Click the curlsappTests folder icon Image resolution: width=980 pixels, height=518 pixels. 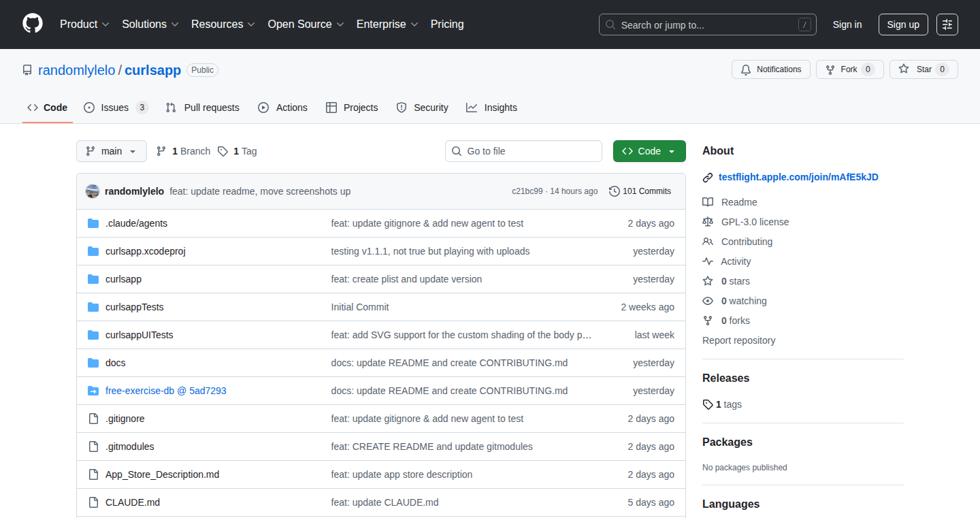pos(93,307)
